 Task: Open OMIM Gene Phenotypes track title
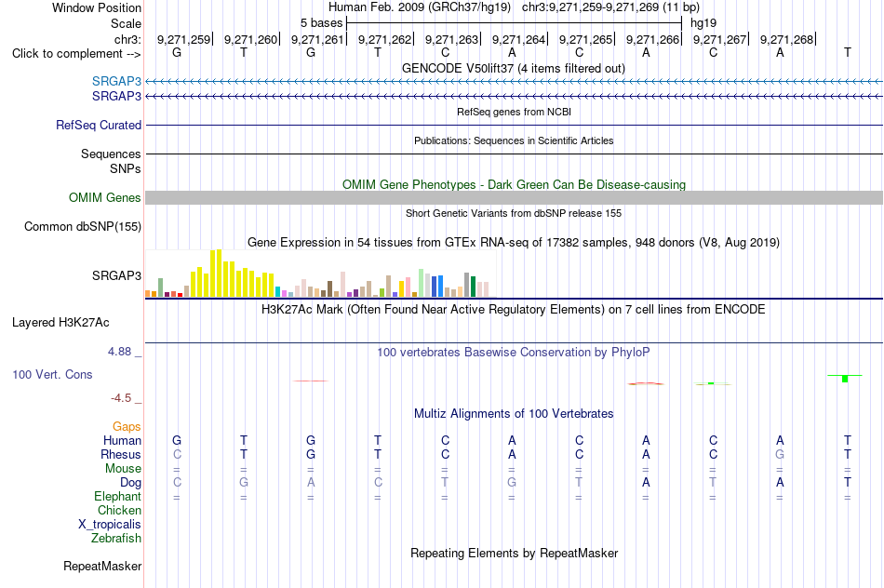point(514,184)
